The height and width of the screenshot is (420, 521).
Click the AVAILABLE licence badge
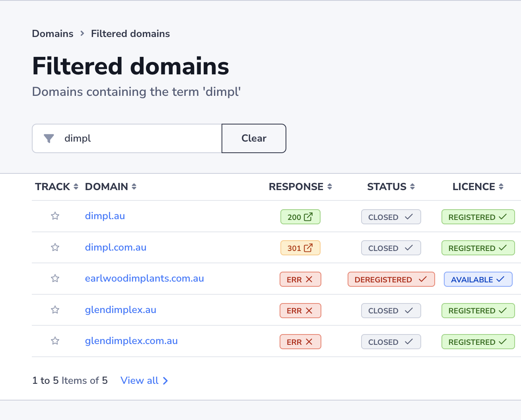(478, 280)
